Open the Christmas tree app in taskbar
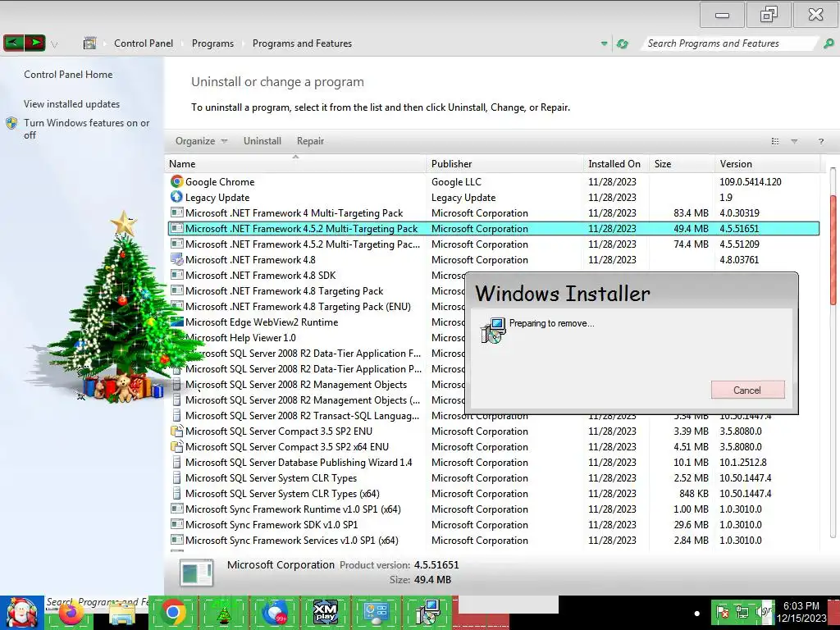The image size is (840, 630). (223, 612)
